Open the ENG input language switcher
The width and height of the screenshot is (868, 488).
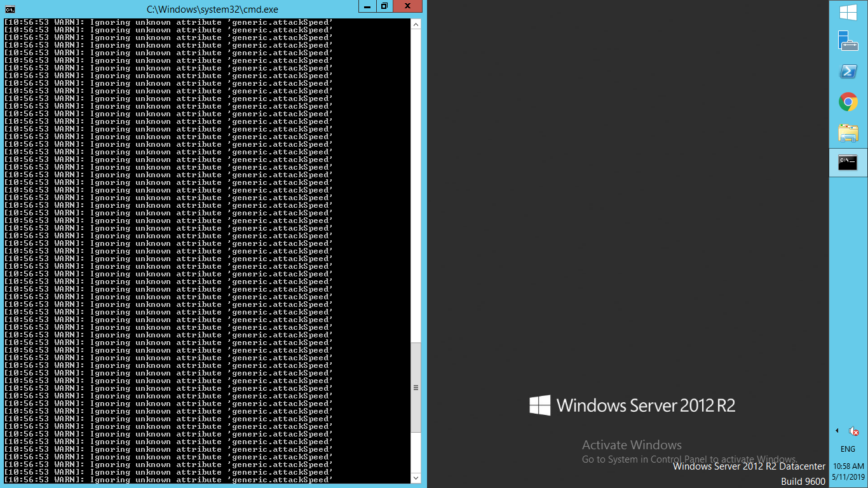[848, 449]
